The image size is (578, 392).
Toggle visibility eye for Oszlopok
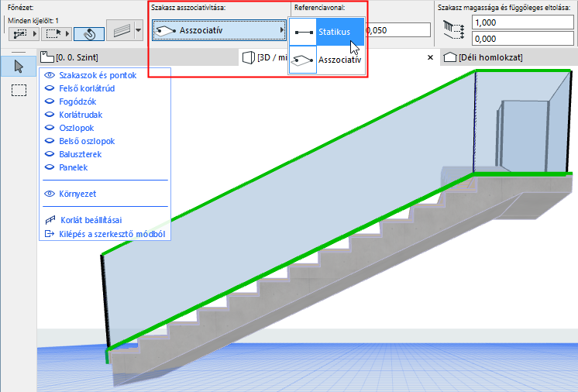tap(50, 128)
